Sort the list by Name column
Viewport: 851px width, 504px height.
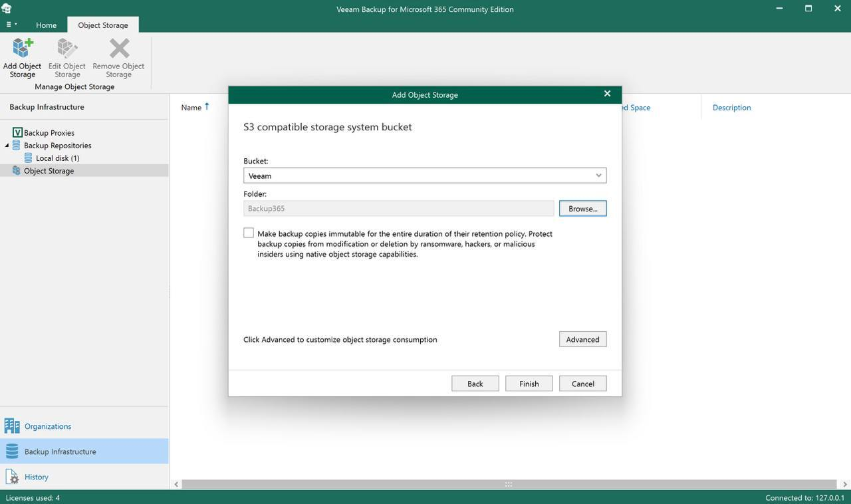coord(191,108)
